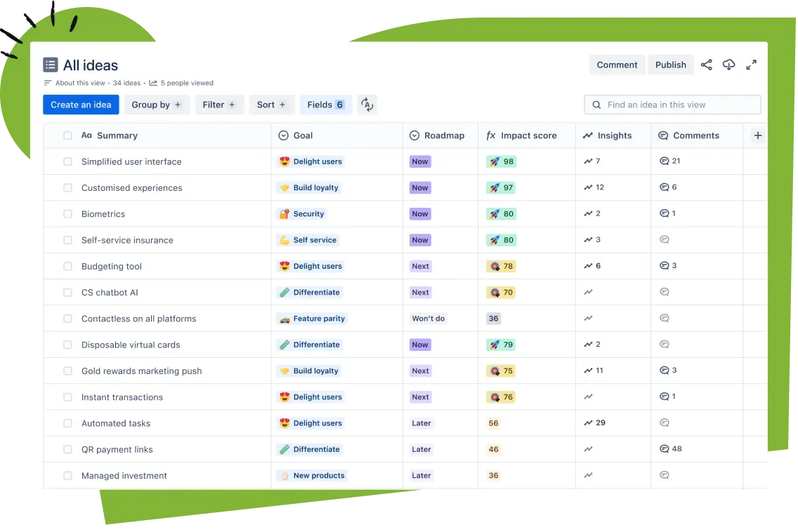
Task: Click the fullscreen expand arrows icon
Action: 751,65
